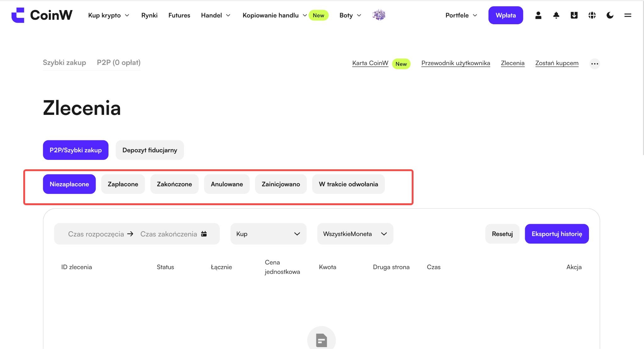Expand the Kopiowanie handlu menu
The image size is (644, 349).
click(275, 15)
